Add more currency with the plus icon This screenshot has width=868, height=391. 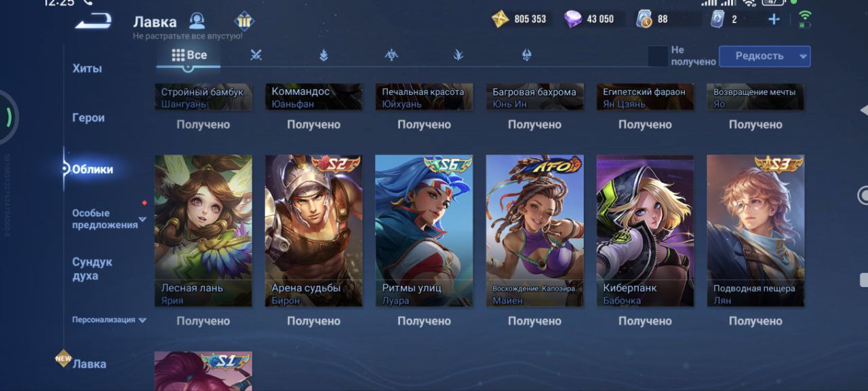774,19
